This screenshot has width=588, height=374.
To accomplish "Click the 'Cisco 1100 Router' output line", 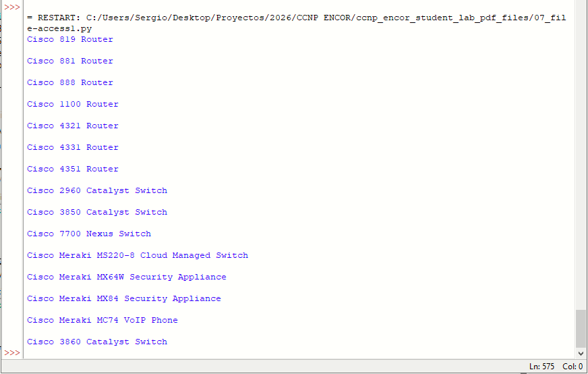I will click(x=73, y=105).
